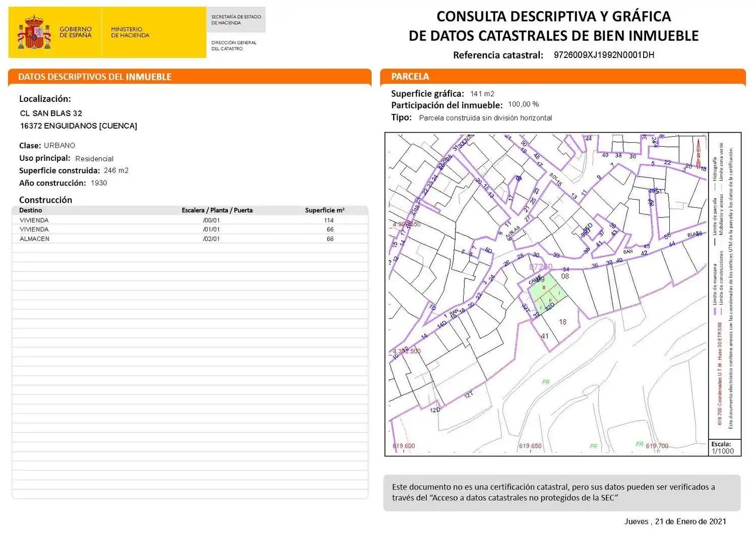Select "16372 ENGUIDANOS [CUENCA]" line
The width and height of the screenshot is (756, 534).
(79, 126)
